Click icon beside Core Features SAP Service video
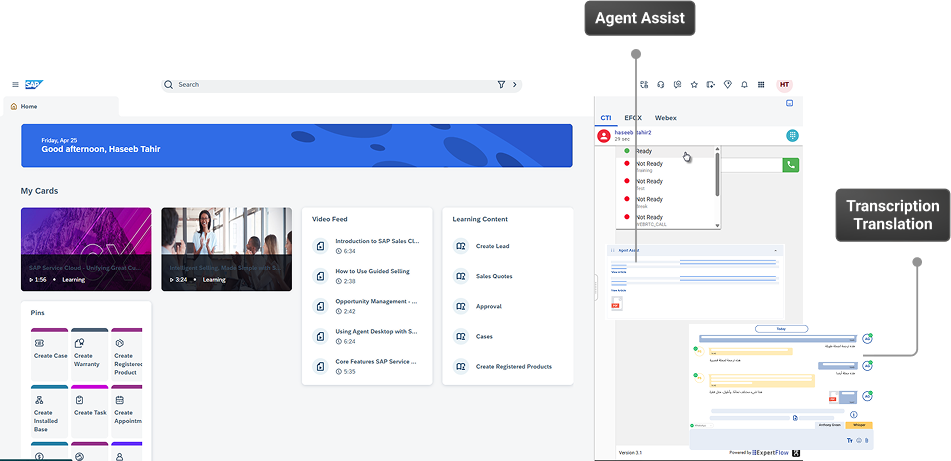951x461 pixels. (320, 366)
